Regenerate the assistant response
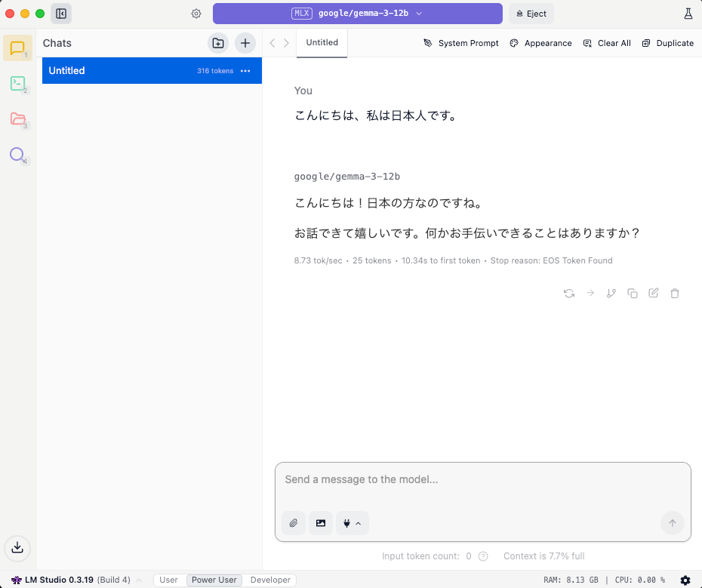 click(568, 293)
